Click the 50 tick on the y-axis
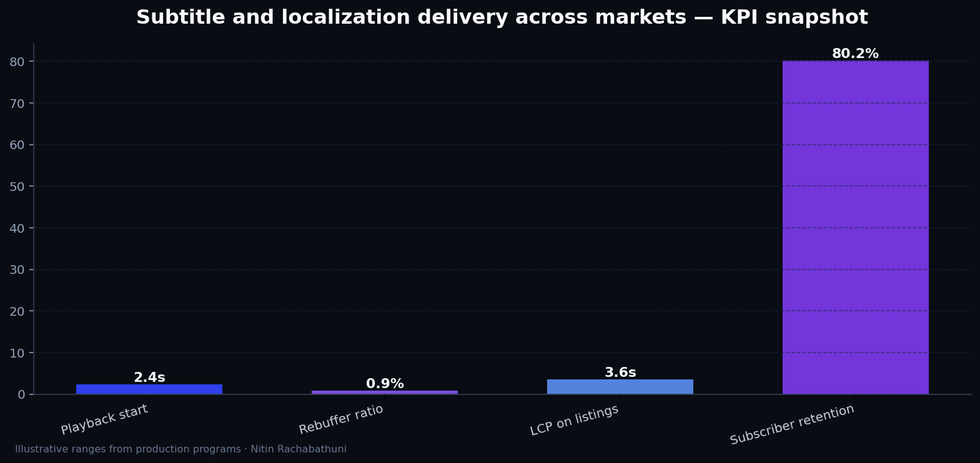Viewport: 980px width, 463px height. point(17,187)
